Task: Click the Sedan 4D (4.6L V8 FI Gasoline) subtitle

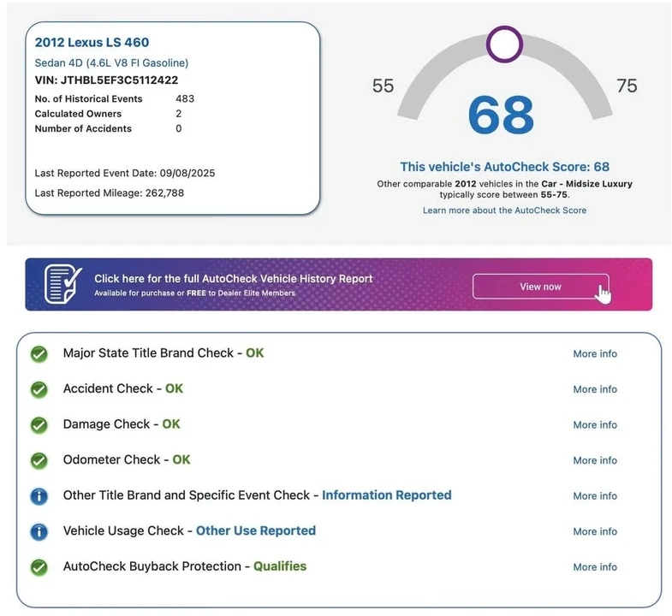Action: (111, 63)
